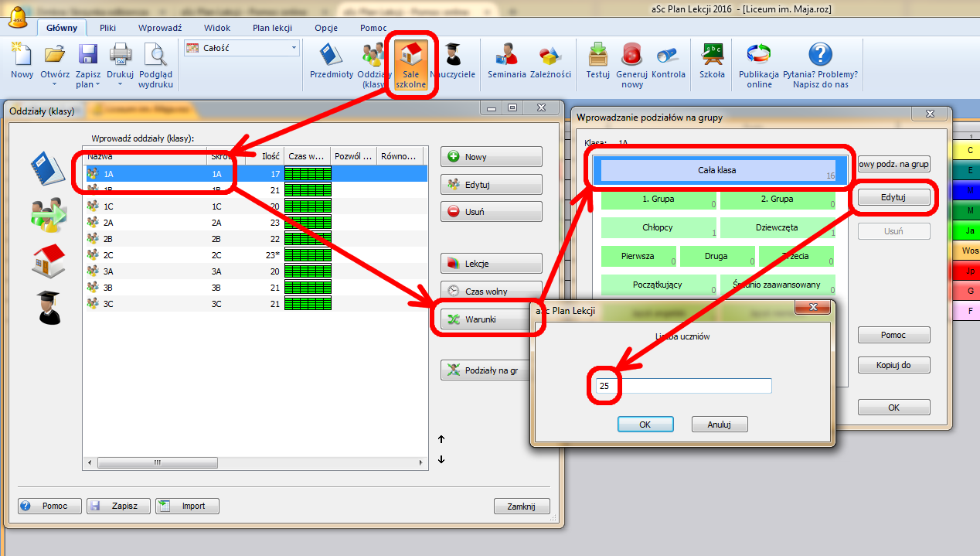Screen dimensions: 980x556
Task: Select class row 3A in the list
Action: click(x=254, y=271)
